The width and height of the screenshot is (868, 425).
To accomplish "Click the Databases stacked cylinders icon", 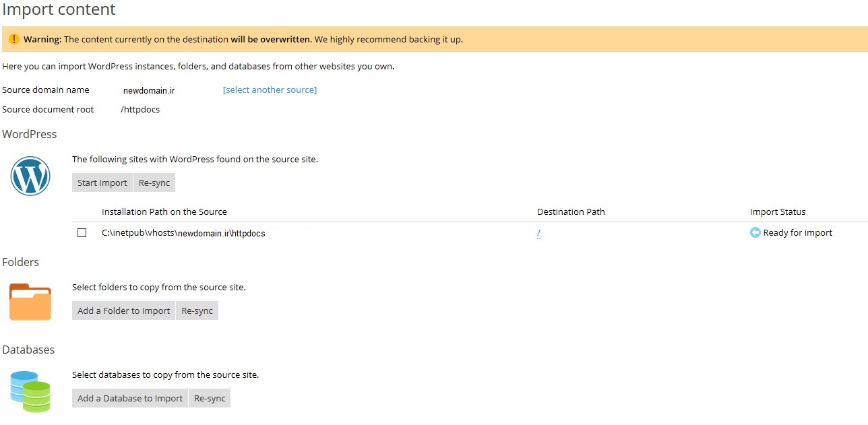I will pyautogui.click(x=30, y=391).
